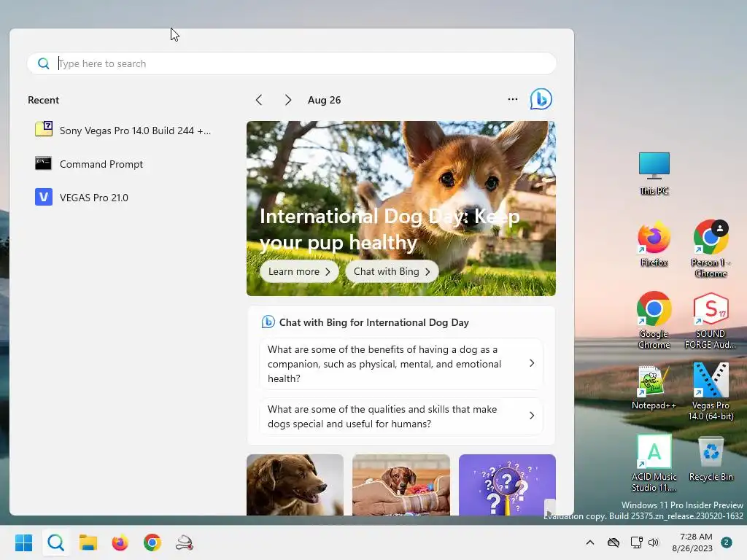The height and width of the screenshot is (560, 747).
Task: Open the brown dog thumbnail
Action: click(x=295, y=485)
